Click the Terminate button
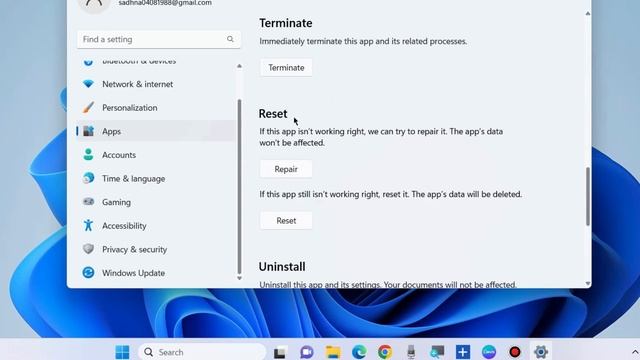Viewport: 640px width, 360px height. coord(286,68)
